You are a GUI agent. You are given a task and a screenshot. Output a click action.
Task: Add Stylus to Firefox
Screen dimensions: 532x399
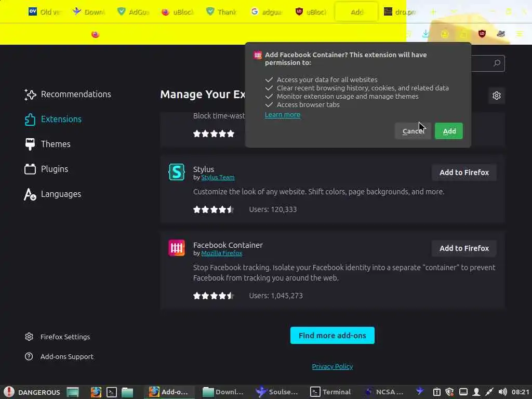click(464, 172)
